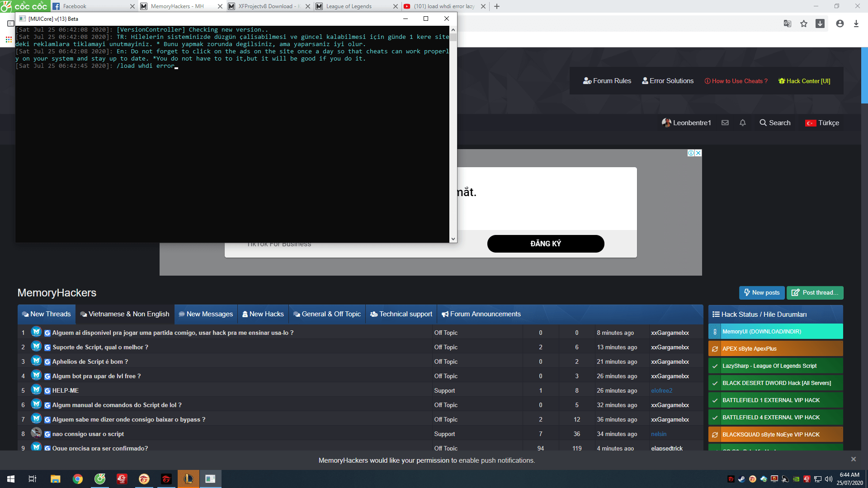Open the forum Search button

[775, 122]
